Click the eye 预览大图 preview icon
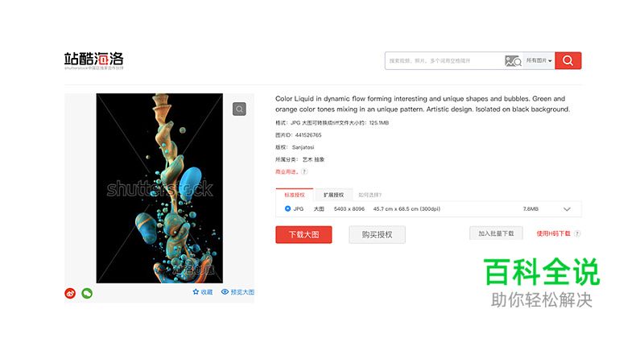 (x=225, y=291)
